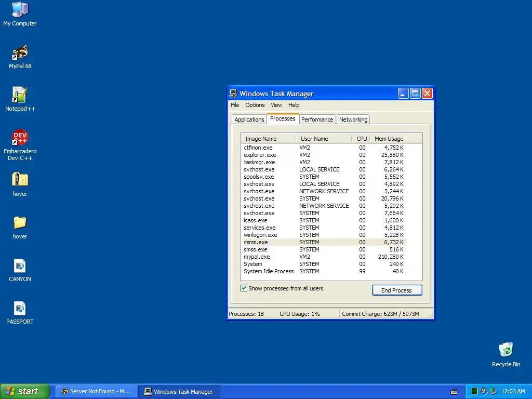Screen dimensions: 532x399
Task: Select the lsass.exe process row
Action: coord(324,220)
